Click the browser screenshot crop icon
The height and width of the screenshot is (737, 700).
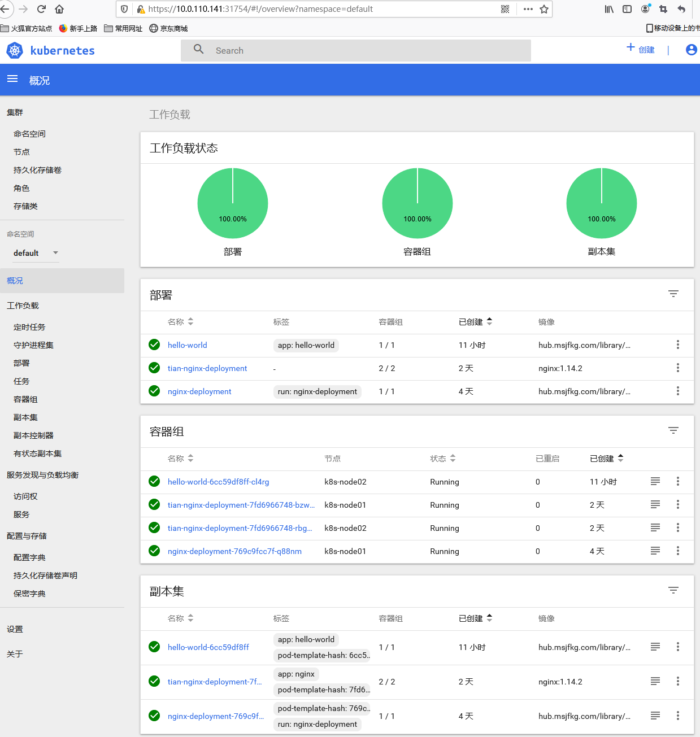pyautogui.click(x=663, y=9)
